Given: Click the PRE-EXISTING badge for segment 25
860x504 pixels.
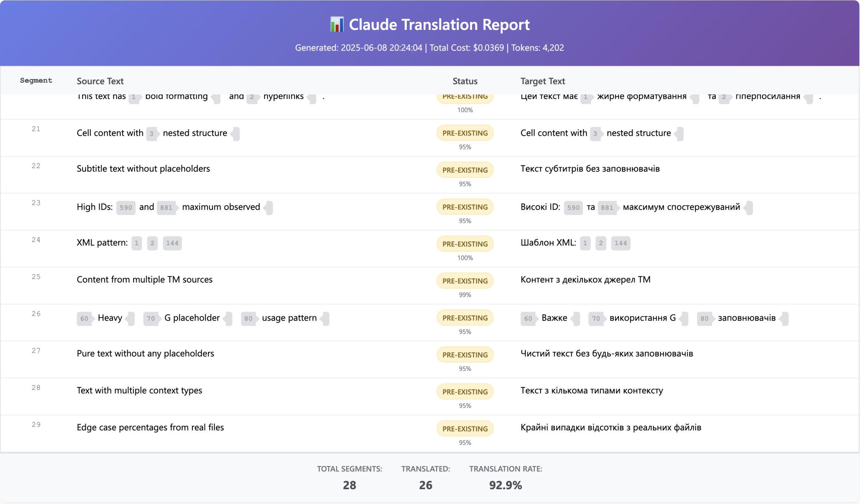Looking at the screenshot, I should 465,281.
